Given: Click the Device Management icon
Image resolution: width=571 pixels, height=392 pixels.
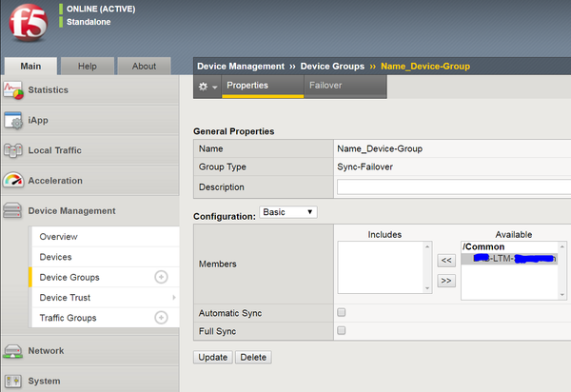Looking at the screenshot, I should pyautogui.click(x=14, y=211).
